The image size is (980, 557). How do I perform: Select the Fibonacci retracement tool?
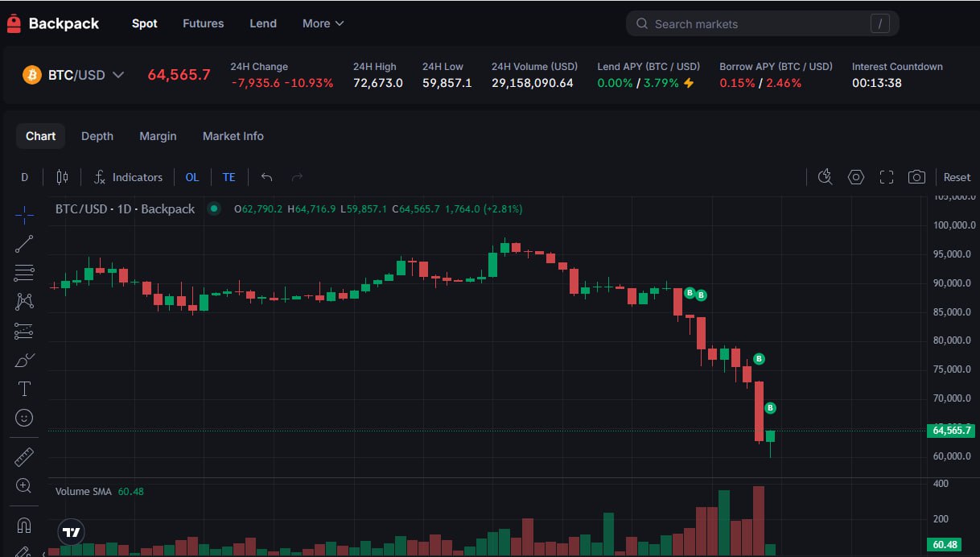tap(24, 273)
